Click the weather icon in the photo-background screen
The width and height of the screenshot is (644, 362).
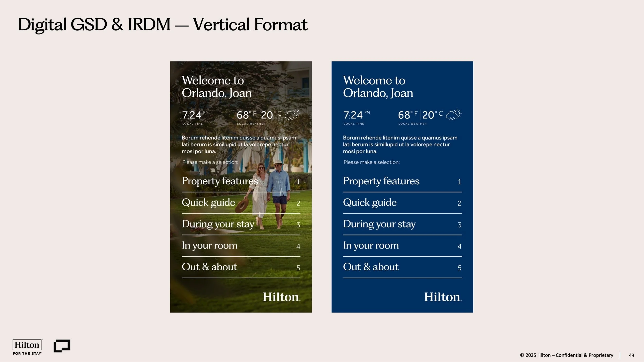coord(292,115)
